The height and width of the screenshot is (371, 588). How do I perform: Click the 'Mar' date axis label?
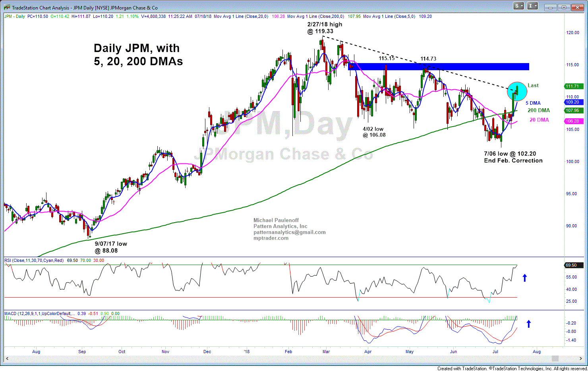pos(326,352)
